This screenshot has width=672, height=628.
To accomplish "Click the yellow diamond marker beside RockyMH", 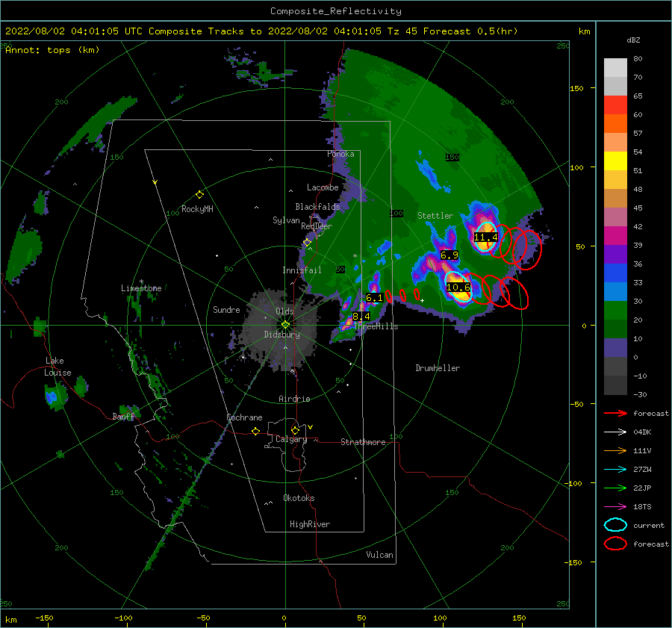I will click(199, 195).
